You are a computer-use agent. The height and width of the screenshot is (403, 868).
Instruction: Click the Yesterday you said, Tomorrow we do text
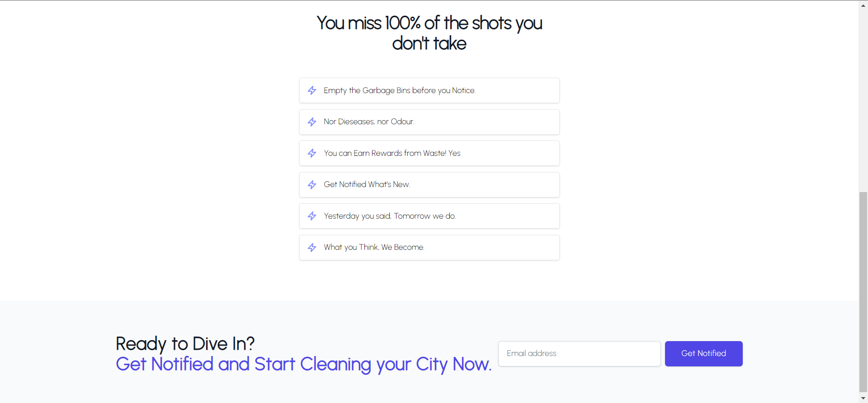pyautogui.click(x=390, y=216)
